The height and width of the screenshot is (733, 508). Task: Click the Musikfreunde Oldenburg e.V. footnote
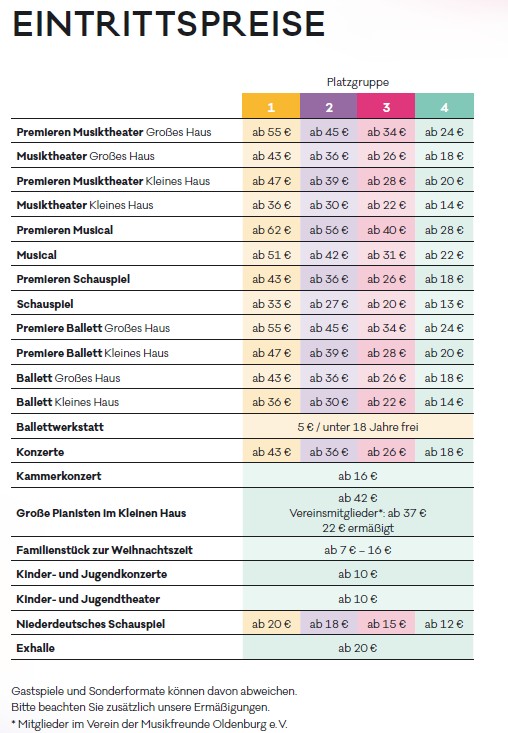[149, 724]
